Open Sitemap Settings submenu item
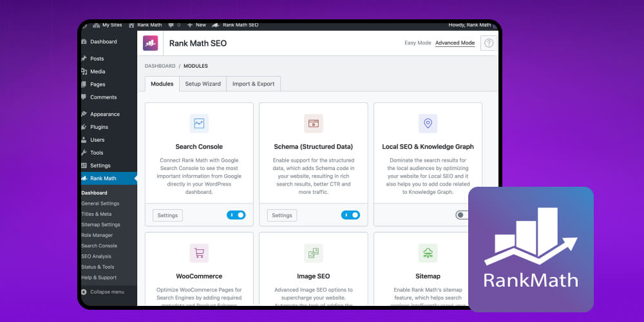 [x=100, y=225]
